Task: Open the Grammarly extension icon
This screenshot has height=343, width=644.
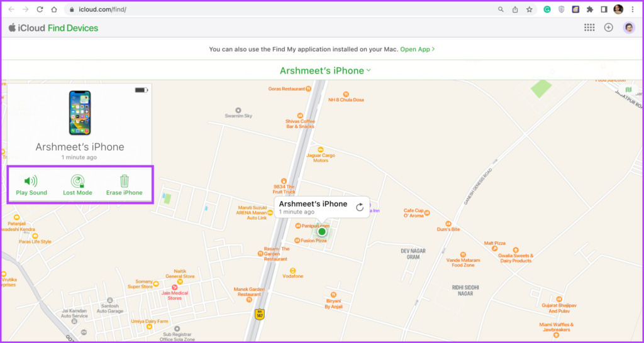Action: (x=547, y=9)
